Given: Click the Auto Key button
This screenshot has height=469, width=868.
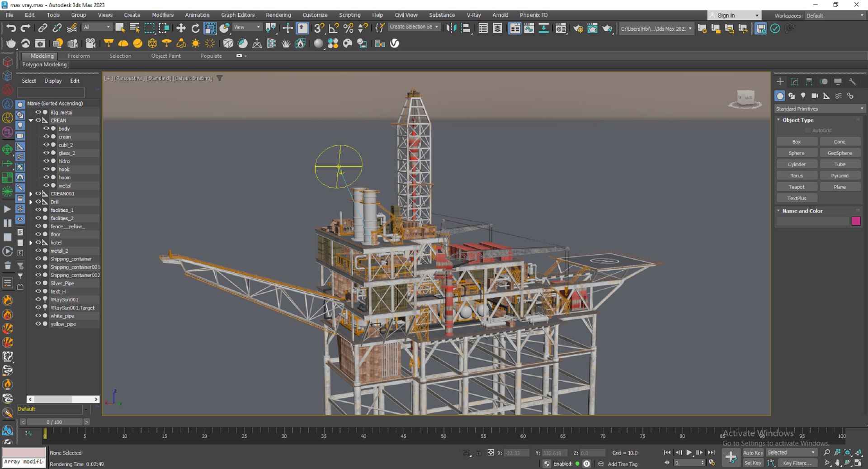Looking at the screenshot, I should (753, 453).
